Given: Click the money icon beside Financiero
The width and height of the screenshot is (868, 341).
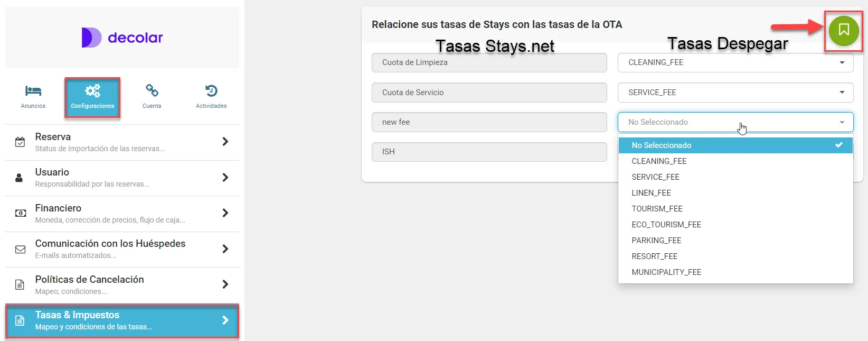Looking at the screenshot, I should tap(20, 213).
